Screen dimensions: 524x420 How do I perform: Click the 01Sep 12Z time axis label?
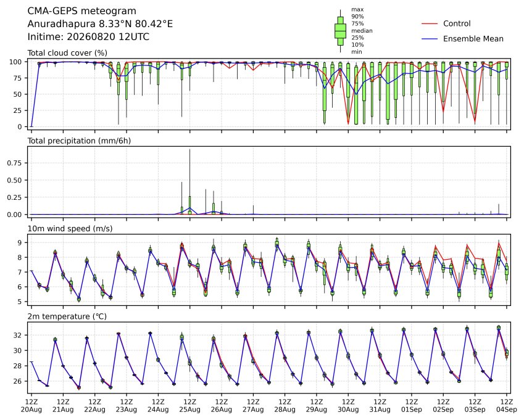tap(412, 405)
